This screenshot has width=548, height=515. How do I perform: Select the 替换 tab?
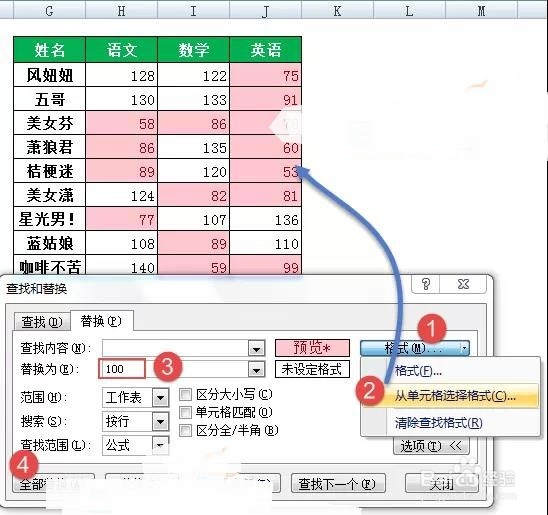101,321
